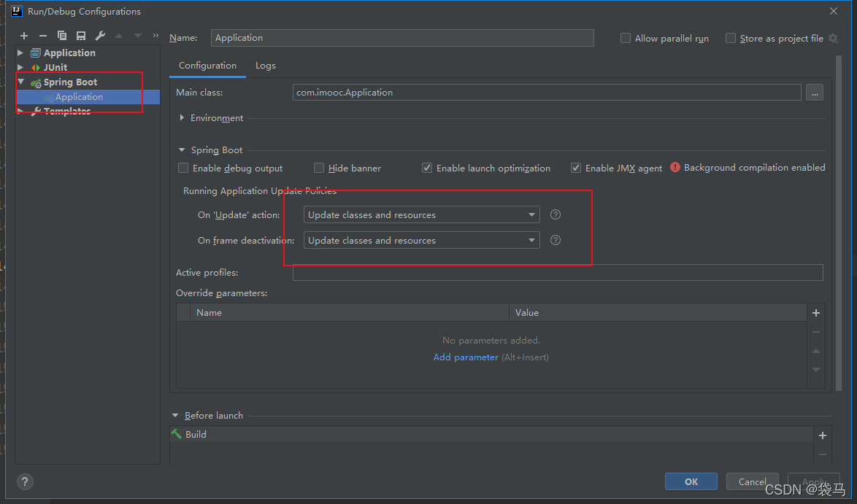Image resolution: width=857 pixels, height=504 pixels.
Task: Uncheck Enable launch optimization
Action: click(426, 168)
